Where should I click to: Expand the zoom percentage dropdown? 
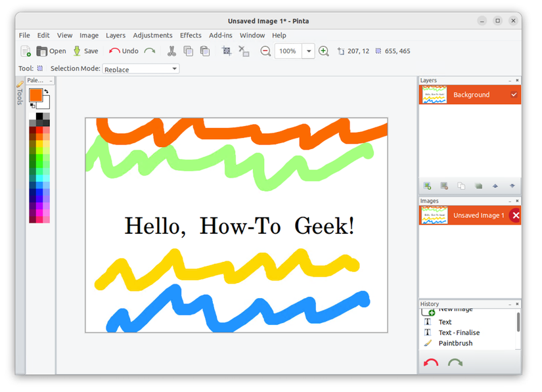click(x=308, y=51)
